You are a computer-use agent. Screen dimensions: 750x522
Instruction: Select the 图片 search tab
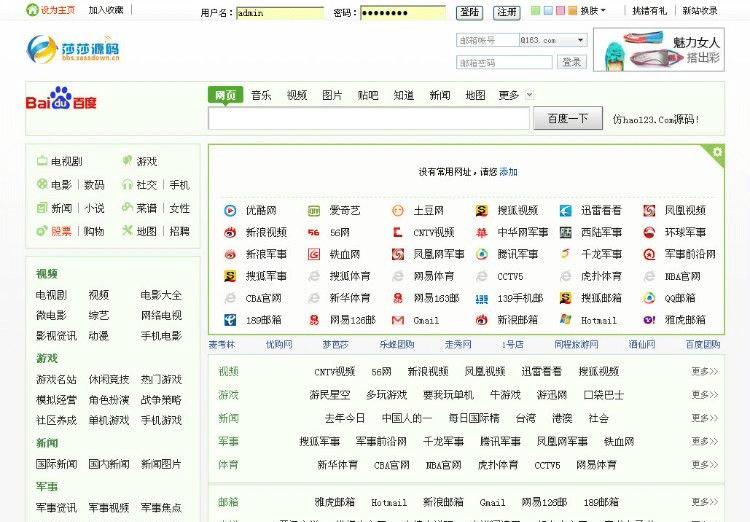coord(332,95)
